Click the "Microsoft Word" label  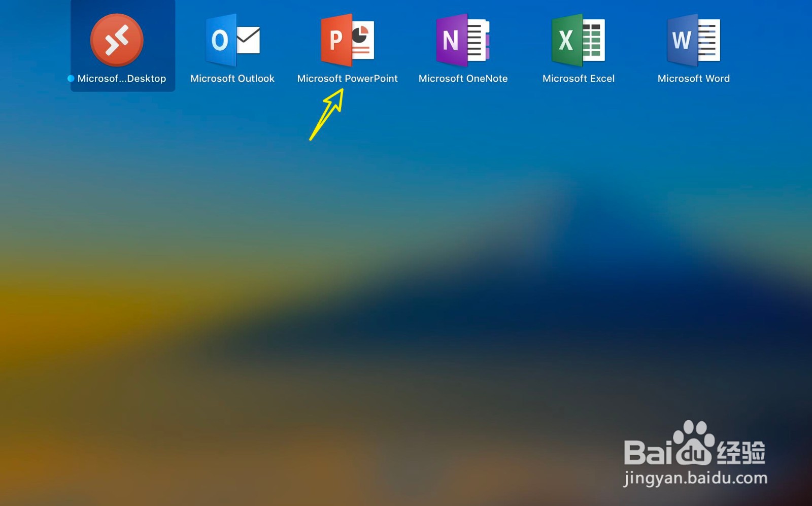coord(694,79)
